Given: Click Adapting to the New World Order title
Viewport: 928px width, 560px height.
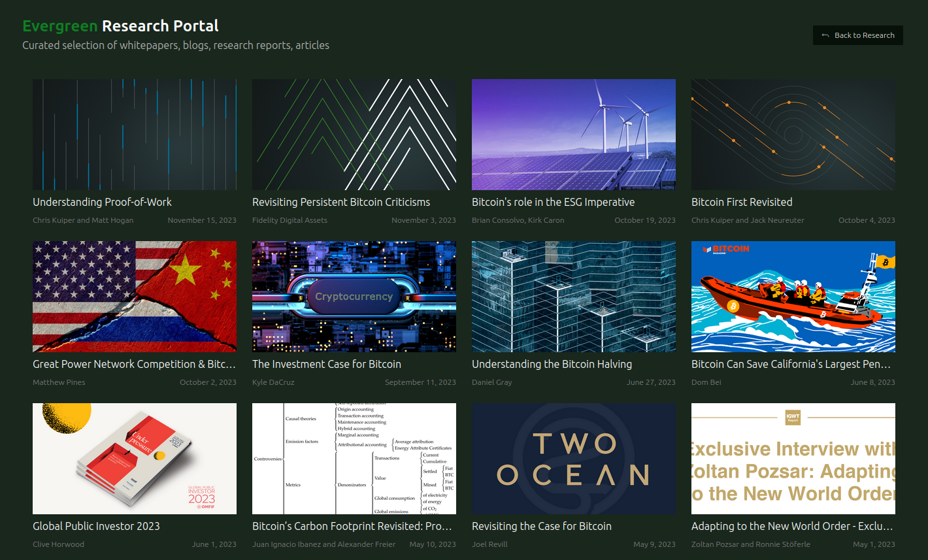Looking at the screenshot, I should click(x=792, y=526).
